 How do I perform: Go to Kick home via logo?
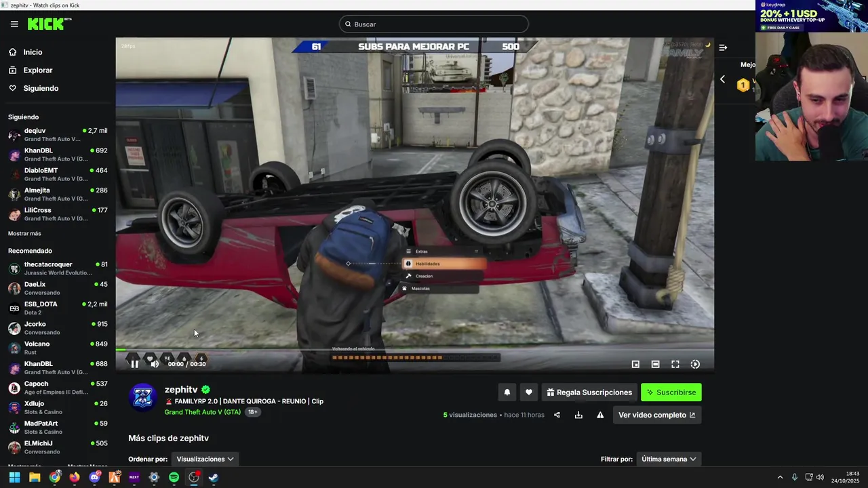(50, 24)
